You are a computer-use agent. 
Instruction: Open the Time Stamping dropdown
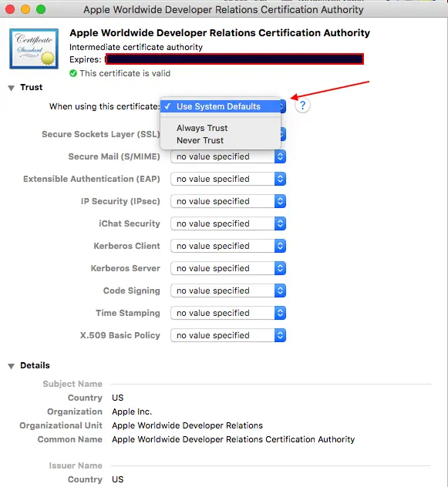click(x=228, y=313)
